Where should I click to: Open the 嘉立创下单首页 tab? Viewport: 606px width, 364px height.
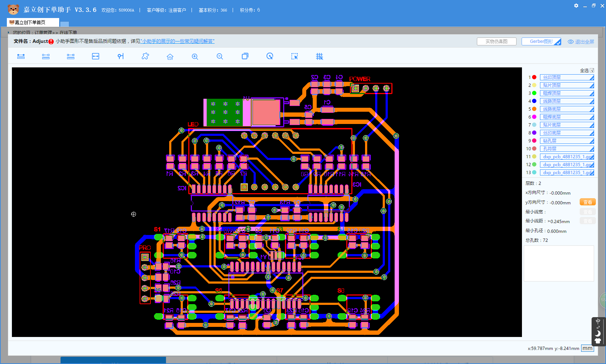coord(33,22)
